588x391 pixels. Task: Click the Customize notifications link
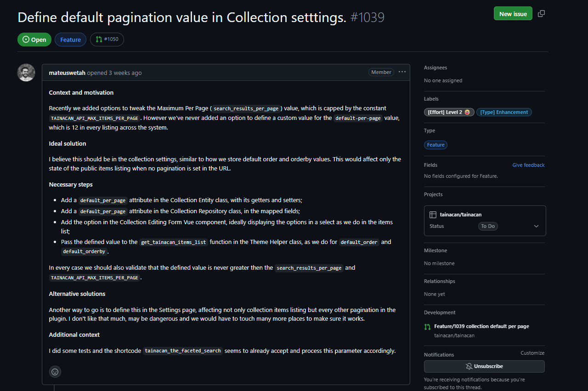click(x=532, y=353)
